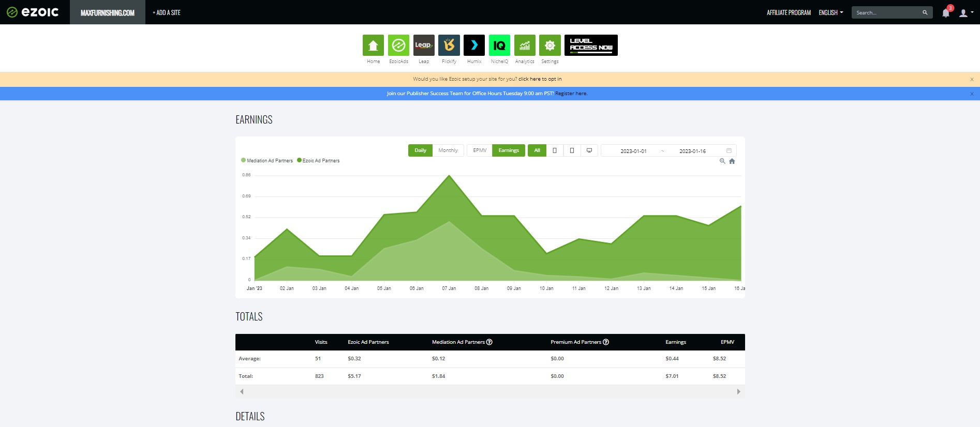Screen dimensions: 980x427
Task: Open the EzoicAds icon
Action: click(398, 45)
